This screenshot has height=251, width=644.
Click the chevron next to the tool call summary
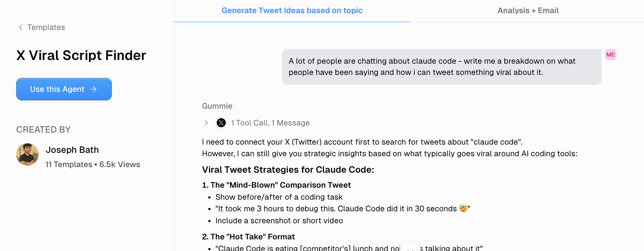206,123
